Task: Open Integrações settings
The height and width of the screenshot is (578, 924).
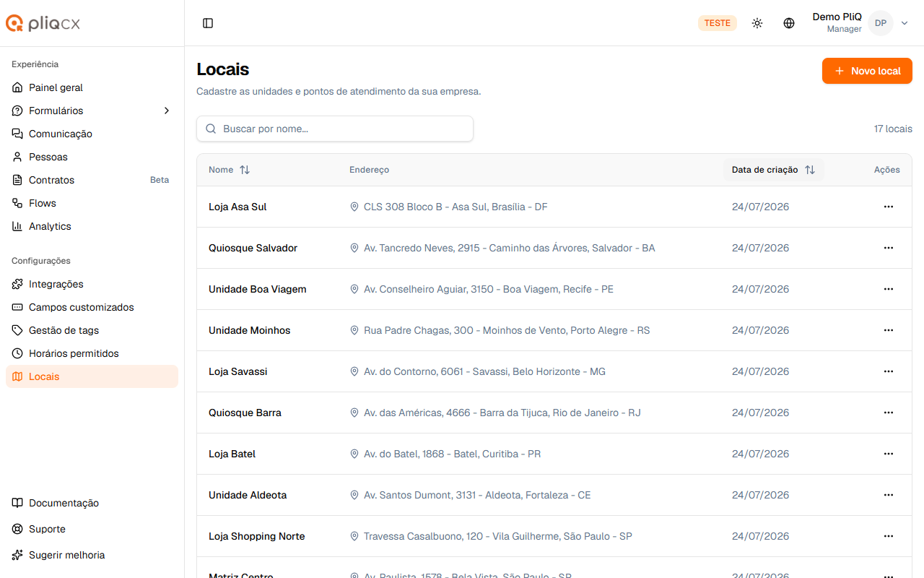Action: tap(92, 284)
